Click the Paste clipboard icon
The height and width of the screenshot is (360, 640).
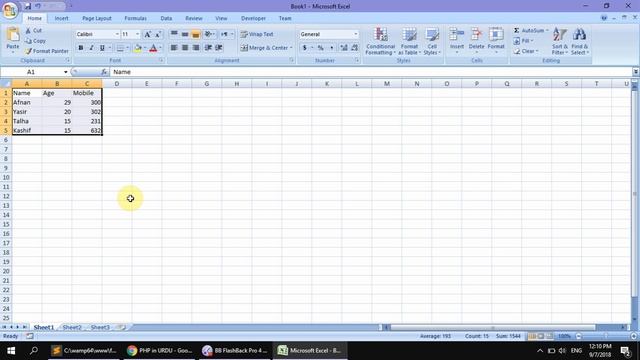13,35
